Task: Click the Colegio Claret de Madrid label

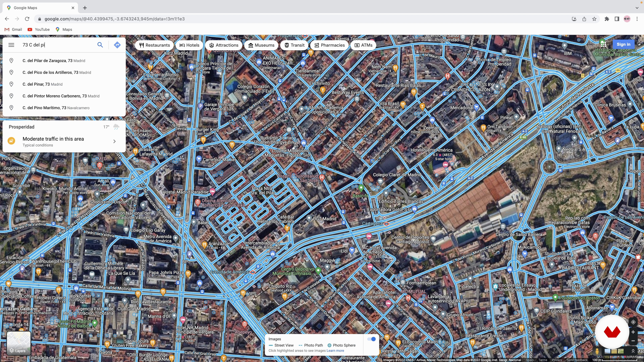Action: pyautogui.click(x=397, y=175)
